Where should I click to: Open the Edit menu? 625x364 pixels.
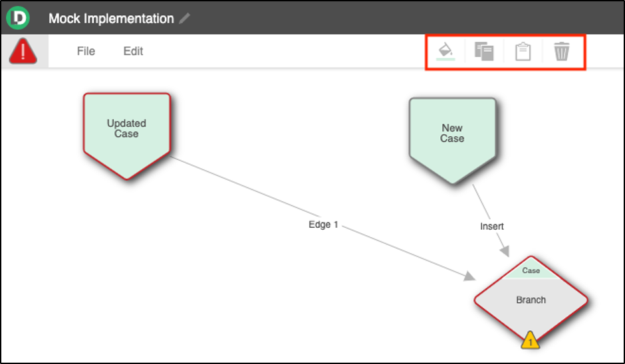(x=133, y=51)
